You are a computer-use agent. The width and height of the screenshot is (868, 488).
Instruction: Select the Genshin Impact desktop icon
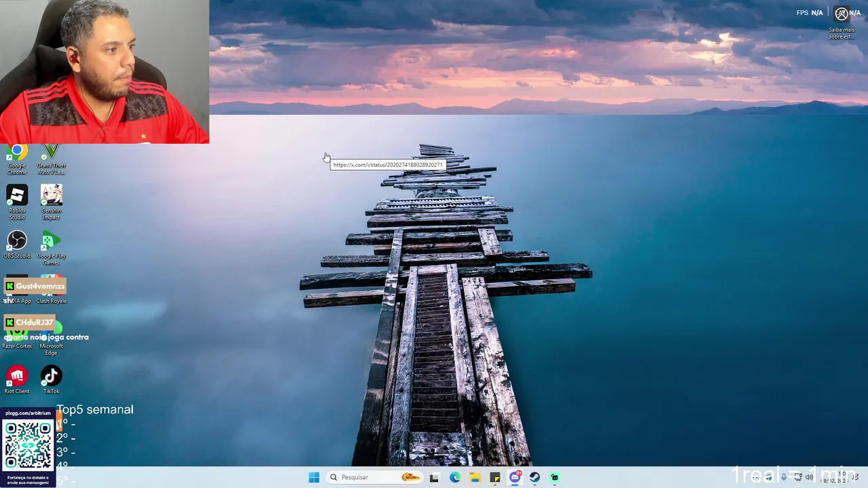[x=52, y=203]
